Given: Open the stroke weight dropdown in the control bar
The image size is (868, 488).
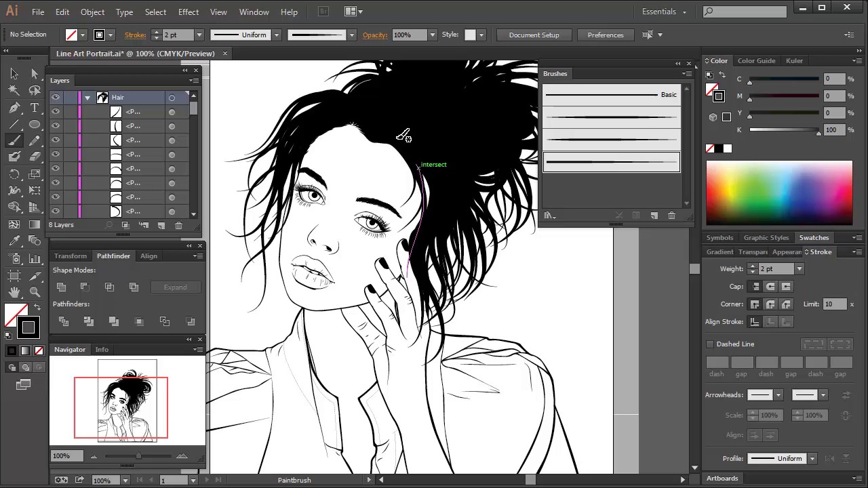Looking at the screenshot, I should (x=199, y=35).
